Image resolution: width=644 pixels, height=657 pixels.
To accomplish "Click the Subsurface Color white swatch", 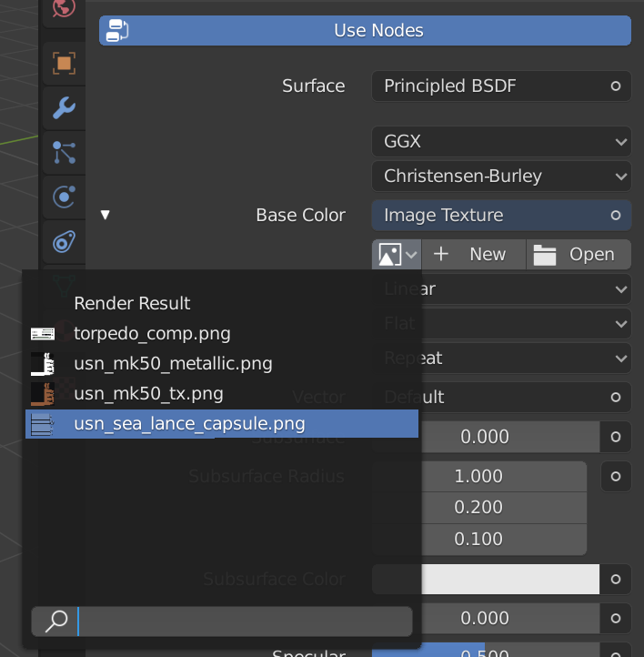I will [486, 579].
